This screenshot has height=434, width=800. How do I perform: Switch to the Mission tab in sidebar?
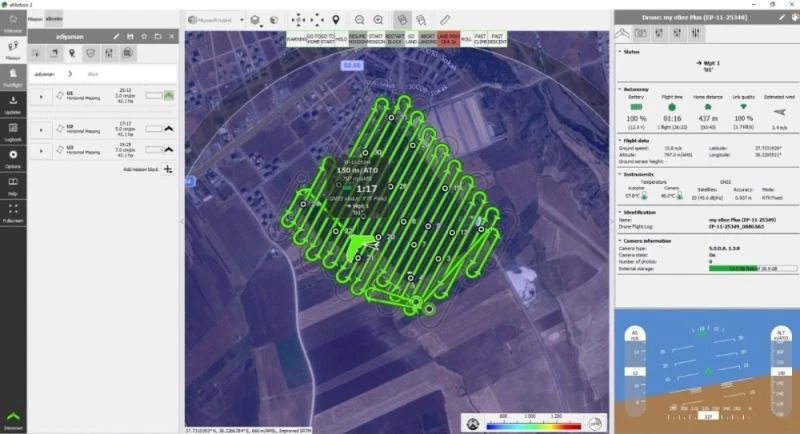(13, 50)
